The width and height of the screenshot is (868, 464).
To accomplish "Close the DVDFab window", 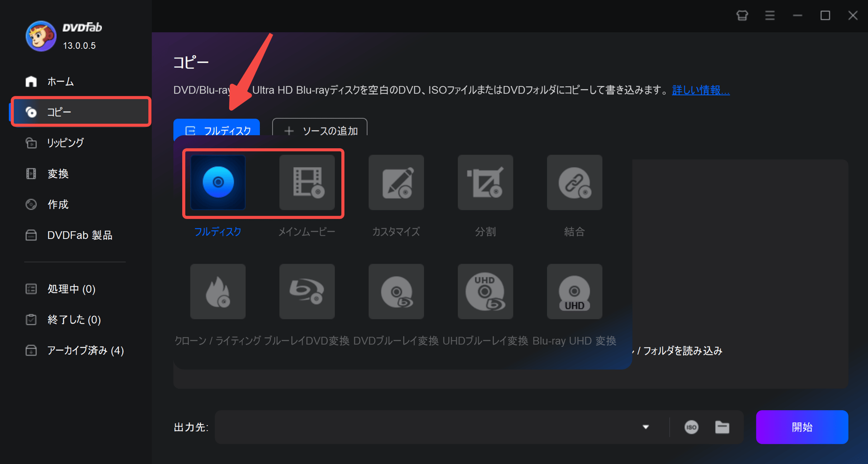I will [853, 15].
